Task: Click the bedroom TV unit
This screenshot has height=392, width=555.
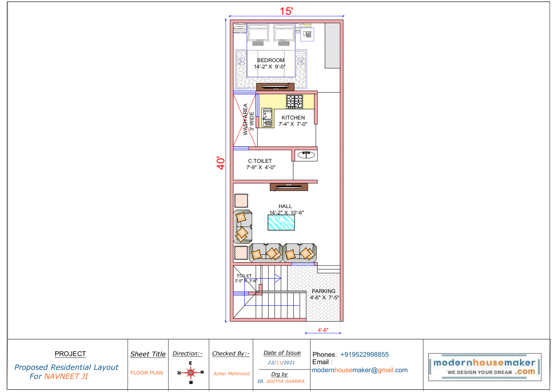Action: pyautogui.click(x=275, y=87)
